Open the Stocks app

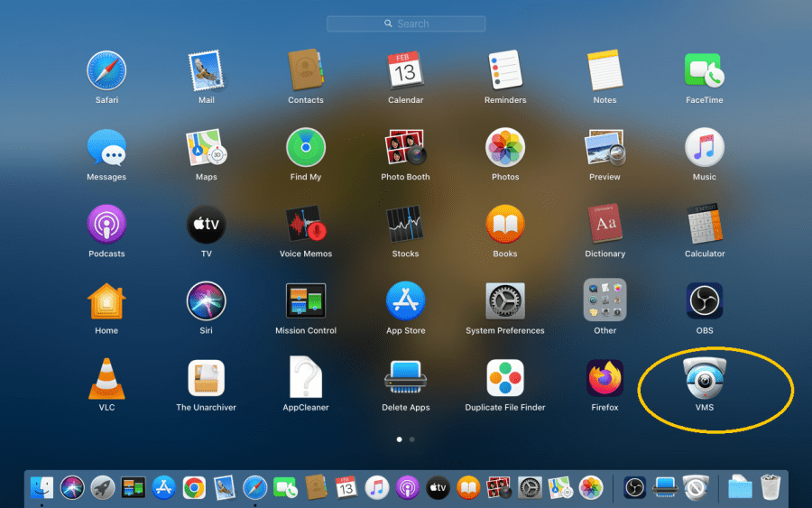tap(405, 225)
